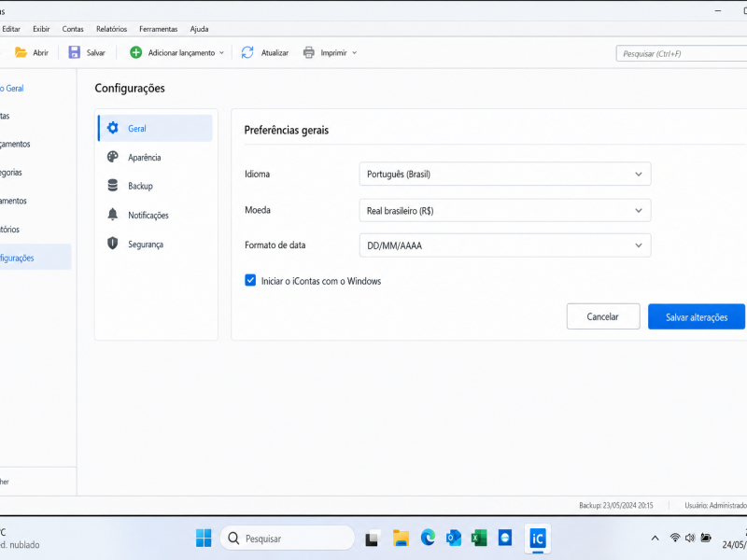Expand the Imprimir dropdown arrow
747x560 pixels.
[355, 53]
